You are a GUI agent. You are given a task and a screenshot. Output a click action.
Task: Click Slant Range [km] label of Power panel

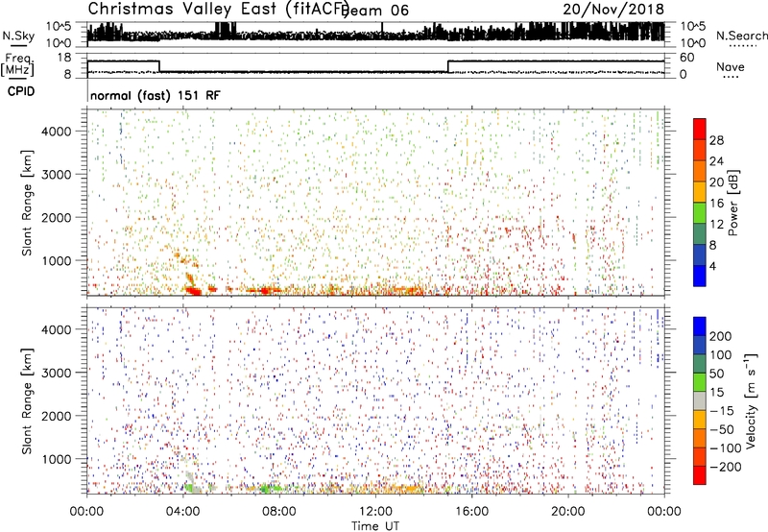(x=27, y=203)
